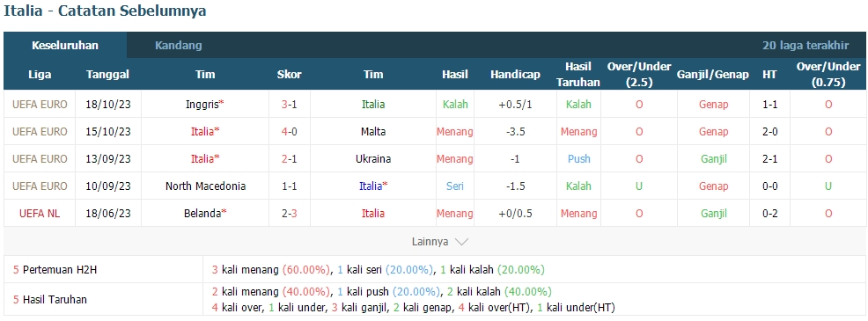
Task: Click the Tanggal column header
Action: [107, 74]
